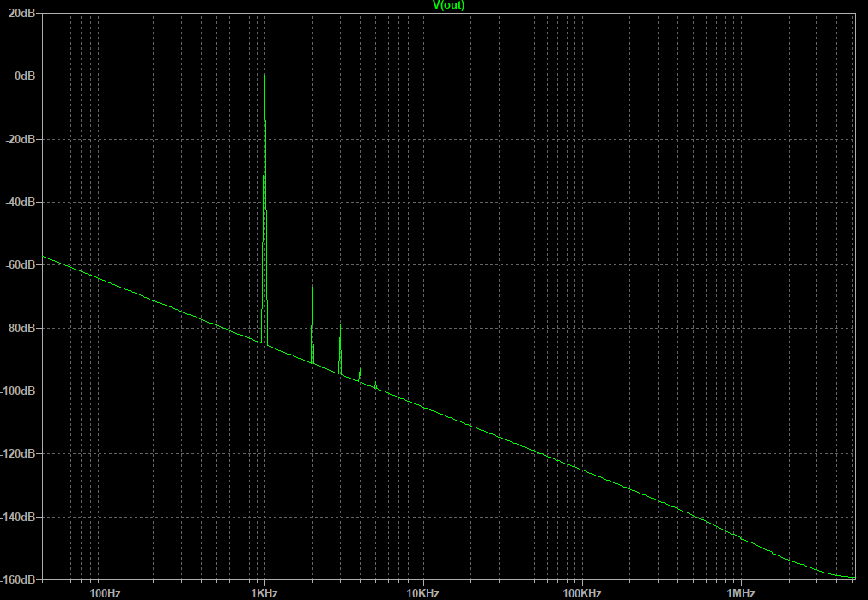This screenshot has height=600, width=868.
Task: Click the third harmonic peak near 3KHz
Action: coord(340,326)
